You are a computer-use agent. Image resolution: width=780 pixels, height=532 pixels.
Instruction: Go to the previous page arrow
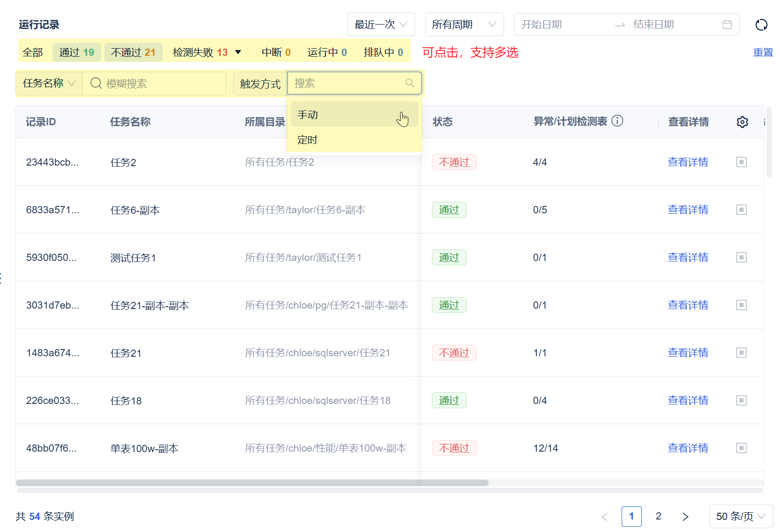tap(604, 517)
